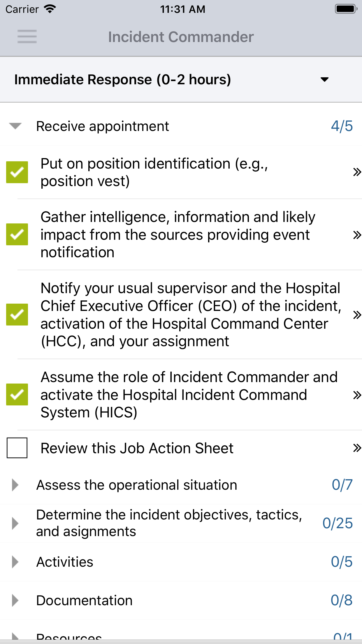Open details for Assume Incident Commander role
The height and width of the screenshot is (644, 362).
pos(356,395)
